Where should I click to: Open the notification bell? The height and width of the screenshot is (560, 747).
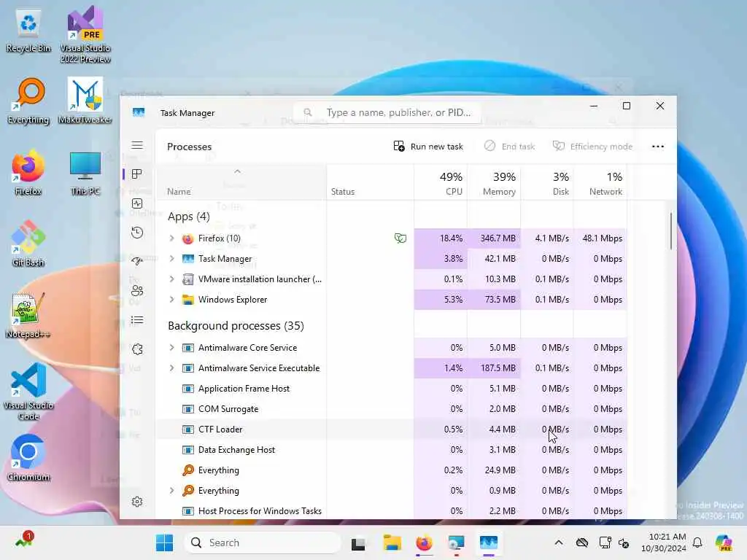click(697, 542)
